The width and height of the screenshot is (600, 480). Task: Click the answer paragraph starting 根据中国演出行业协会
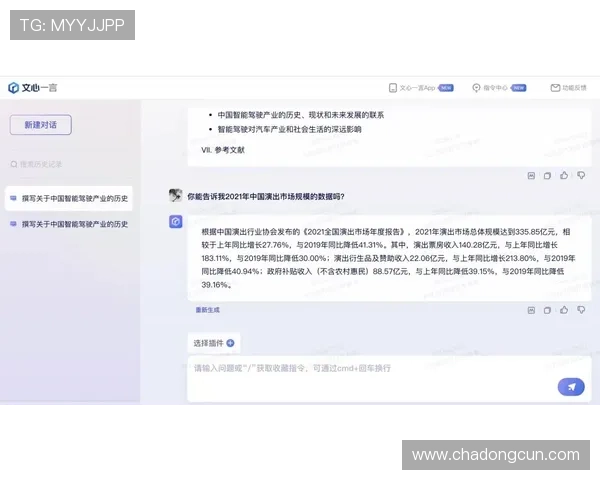[388, 258]
